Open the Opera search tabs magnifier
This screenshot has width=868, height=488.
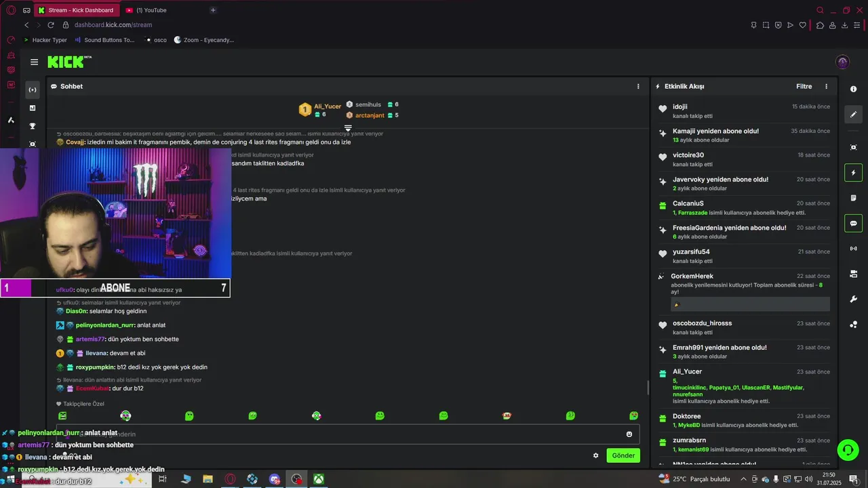point(820,10)
